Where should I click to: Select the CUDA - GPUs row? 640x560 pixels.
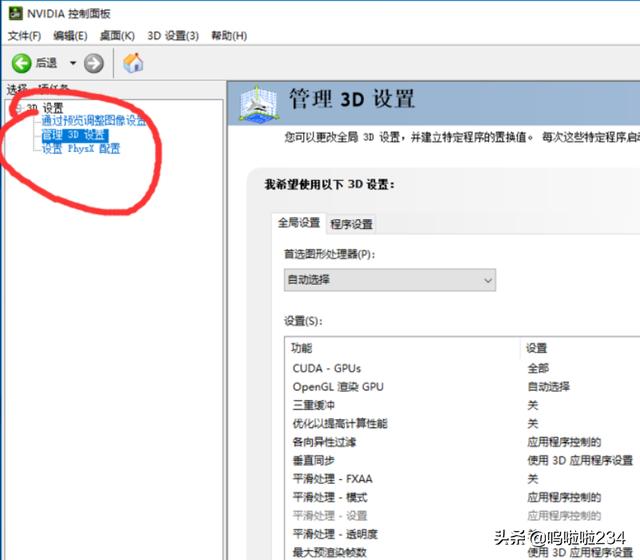462,368
